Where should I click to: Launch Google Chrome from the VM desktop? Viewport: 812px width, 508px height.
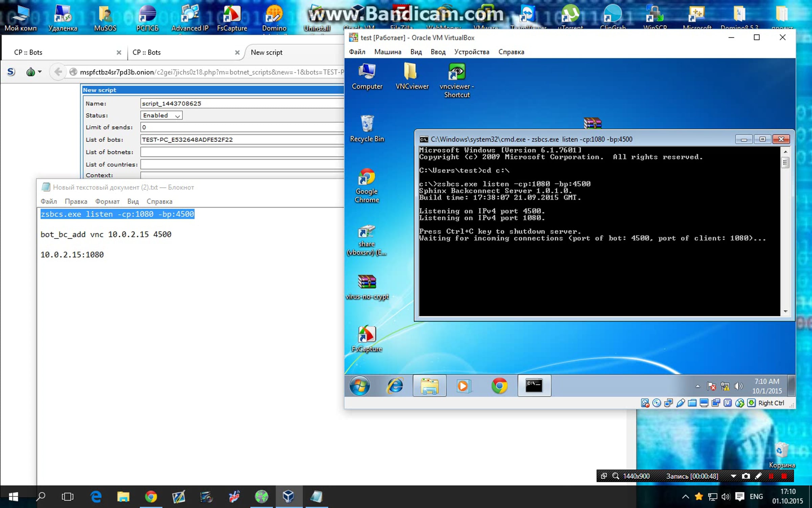pos(367,186)
